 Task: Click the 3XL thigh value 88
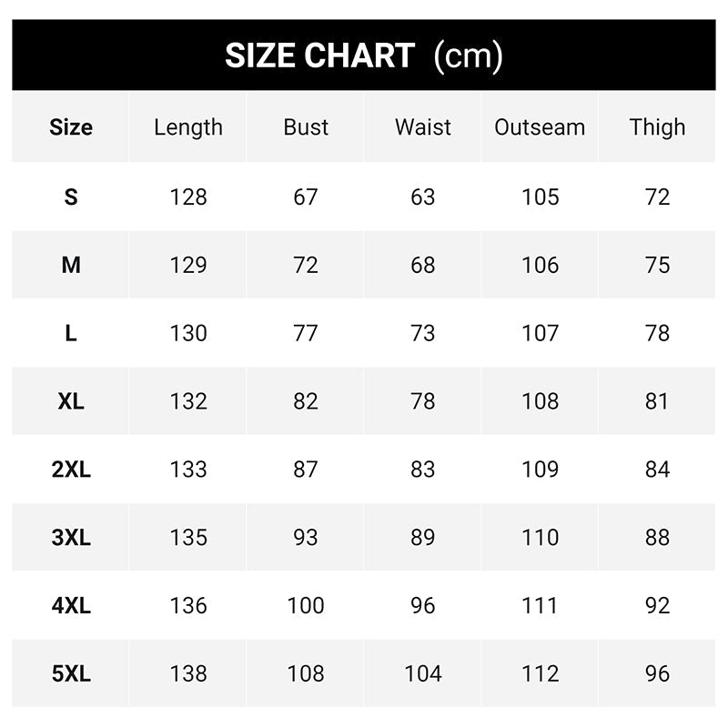[x=657, y=538]
